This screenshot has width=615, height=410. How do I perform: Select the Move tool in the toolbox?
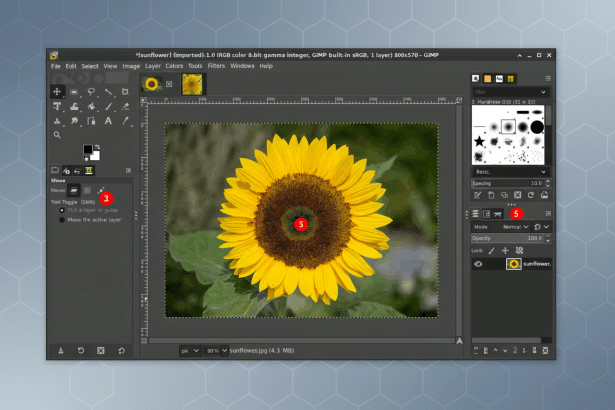pos(57,92)
